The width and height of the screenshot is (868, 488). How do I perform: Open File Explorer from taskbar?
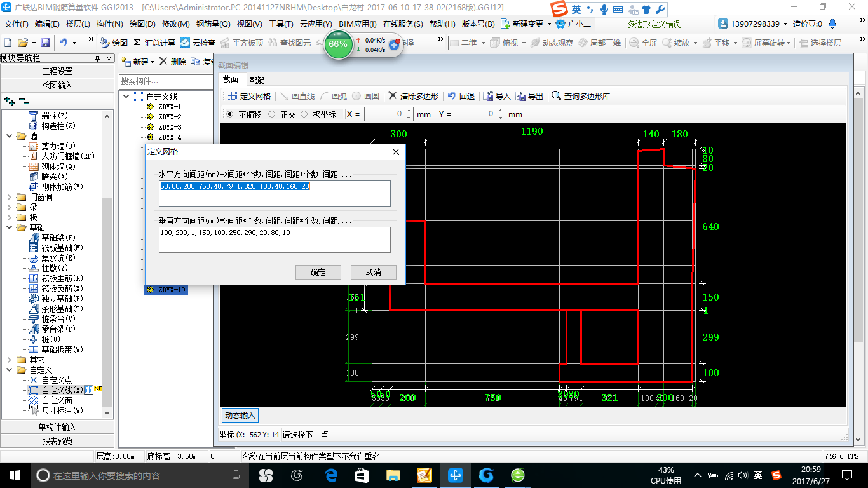point(393,475)
